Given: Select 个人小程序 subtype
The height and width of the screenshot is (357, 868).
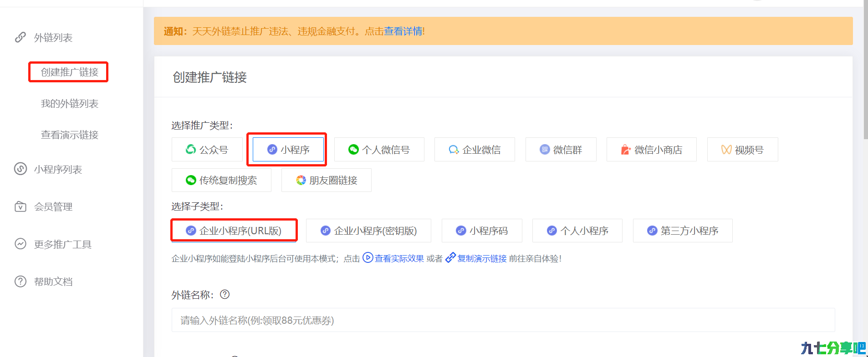Looking at the screenshot, I should pyautogui.click(x=577, y=231).
